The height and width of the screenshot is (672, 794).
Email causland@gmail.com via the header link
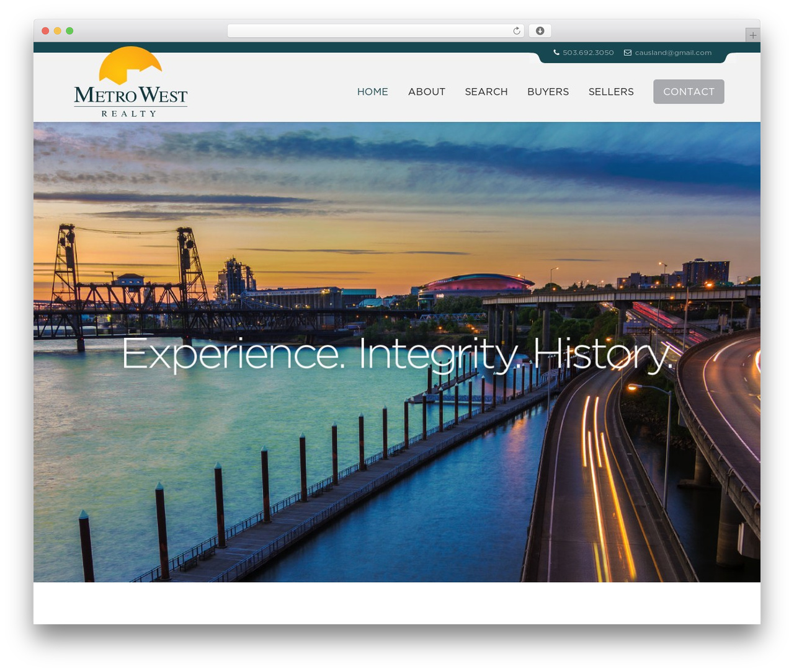pyautogui.click(x=673, y=53)
